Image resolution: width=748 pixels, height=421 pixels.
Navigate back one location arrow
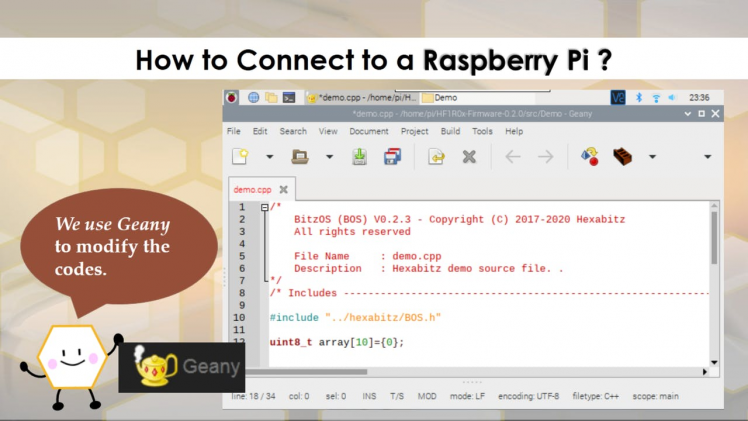[513, 156]
